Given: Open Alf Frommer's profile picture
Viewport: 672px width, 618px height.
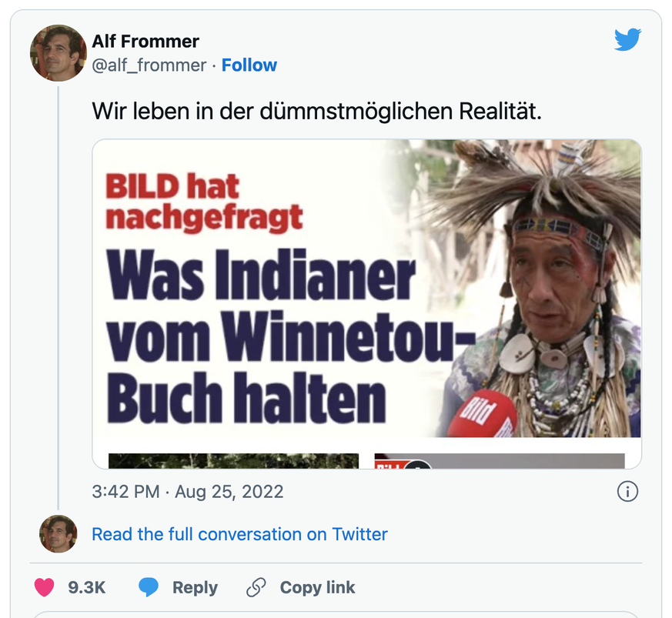Looking at the screenshot, I should 59,52.
